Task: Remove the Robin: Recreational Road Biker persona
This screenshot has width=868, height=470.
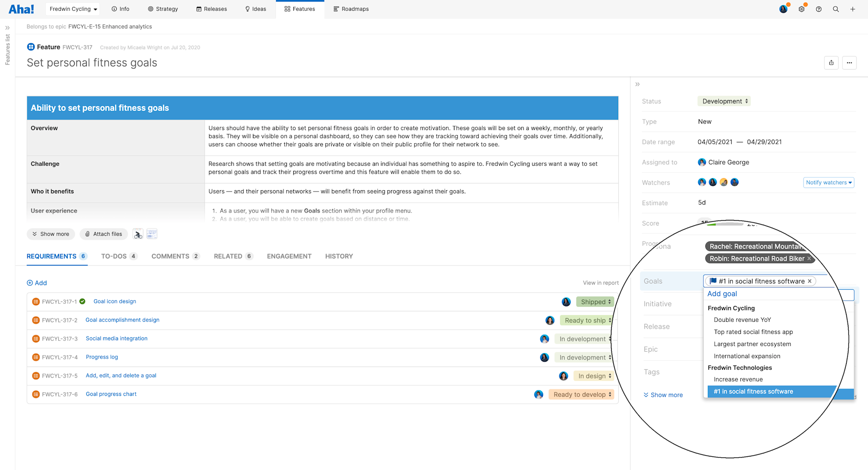Action: pos(809,258)
